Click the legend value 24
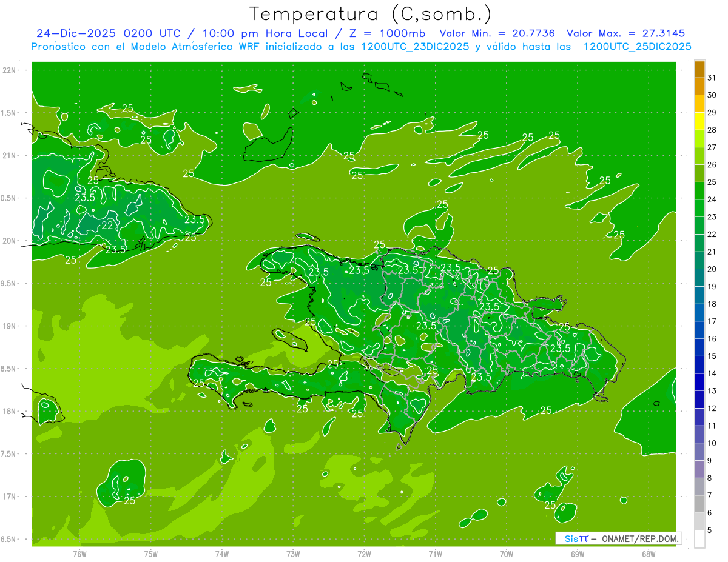Image resolution: width=728 pixels, height=562 pixels. pyautogui.click(x=712, y=199)
